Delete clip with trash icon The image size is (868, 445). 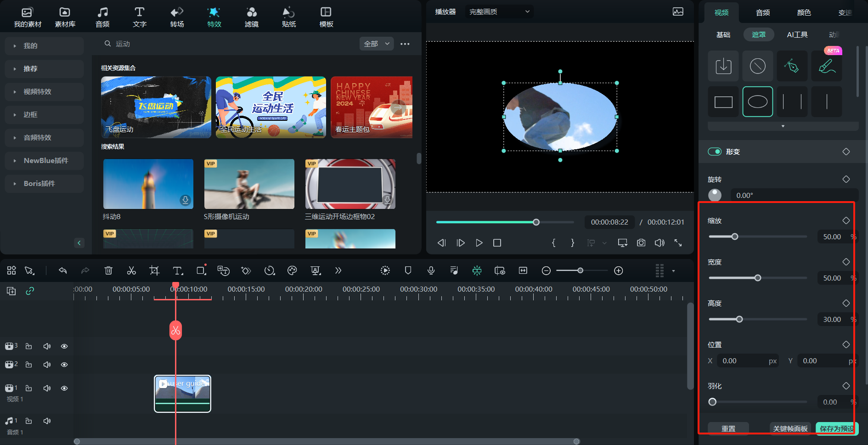108,270
